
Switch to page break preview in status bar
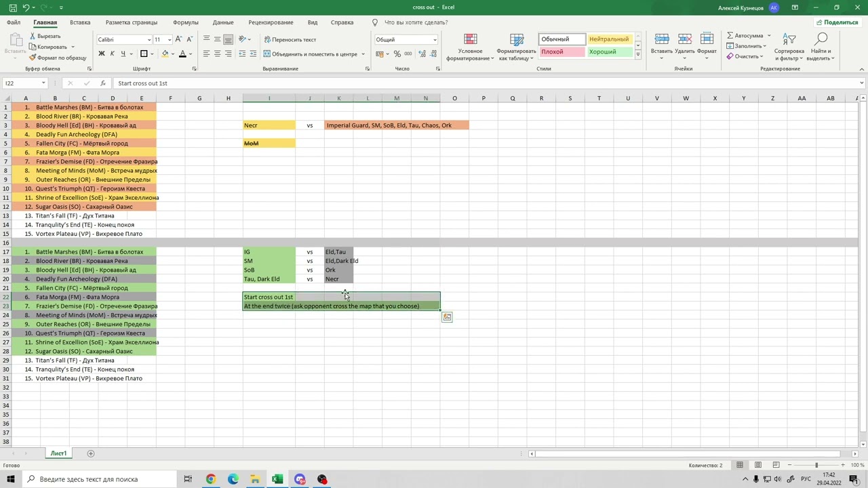776,465
